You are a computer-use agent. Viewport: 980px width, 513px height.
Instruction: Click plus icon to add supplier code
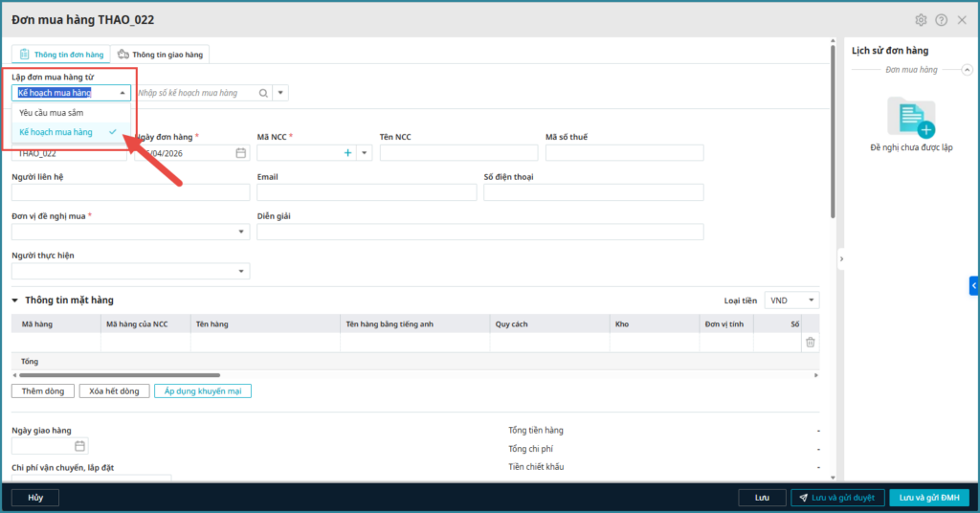[x=347, y=153]
